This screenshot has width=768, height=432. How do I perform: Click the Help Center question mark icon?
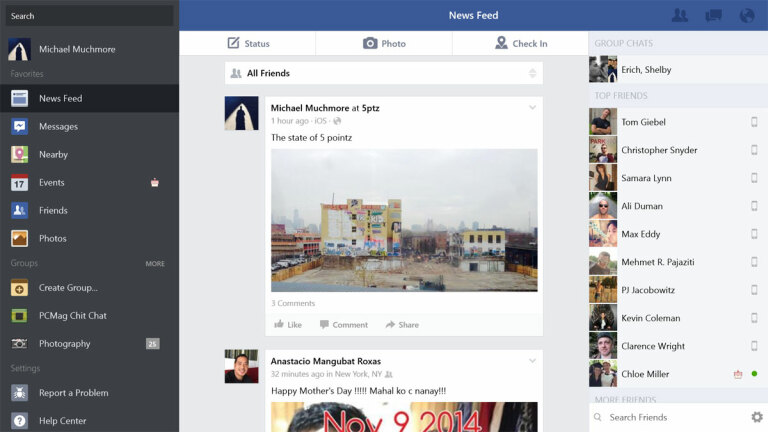(x=20, y=421)
